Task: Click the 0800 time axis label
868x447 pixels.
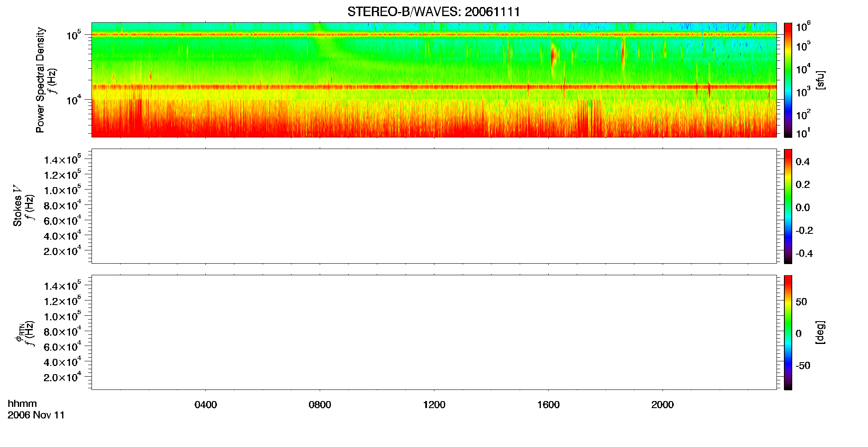Action: pyautogui.click(x=320, y=405)
